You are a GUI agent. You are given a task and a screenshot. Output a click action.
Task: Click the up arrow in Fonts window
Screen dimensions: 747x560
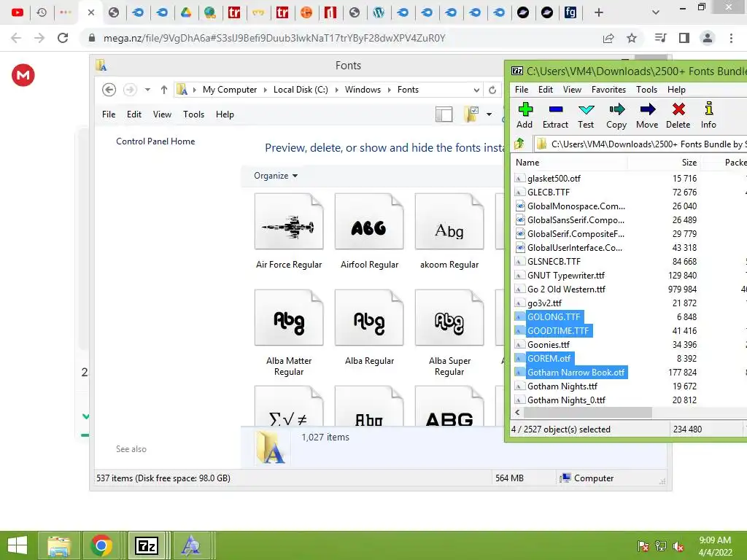(164, 90)
